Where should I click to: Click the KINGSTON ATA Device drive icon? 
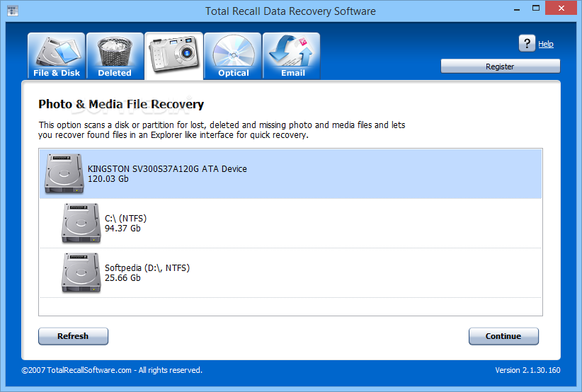tap(64, 173)
